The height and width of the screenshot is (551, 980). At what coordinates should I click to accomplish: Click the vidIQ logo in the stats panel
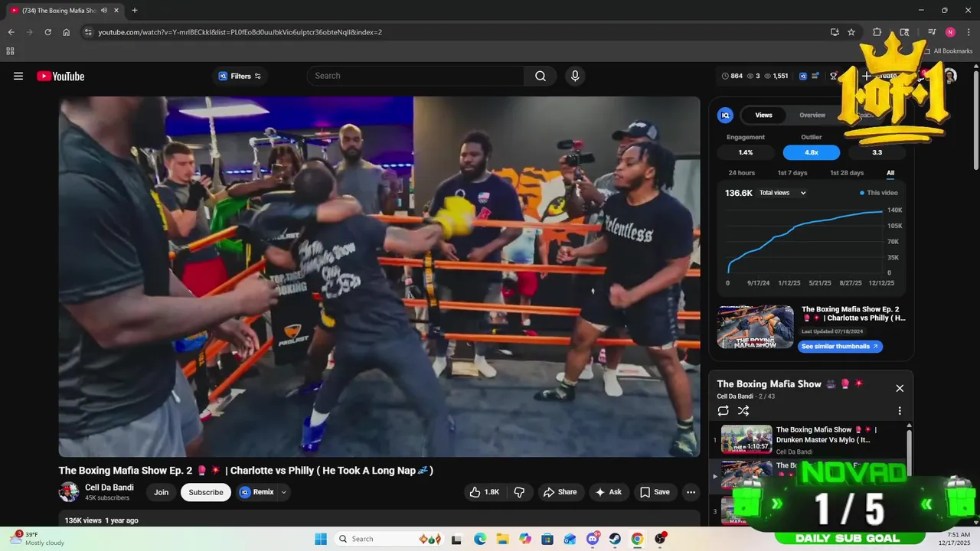tap(725, 115)
